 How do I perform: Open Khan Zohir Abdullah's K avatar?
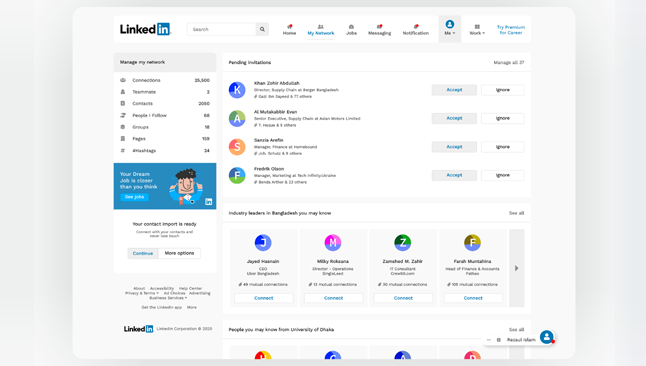(237, 90)
